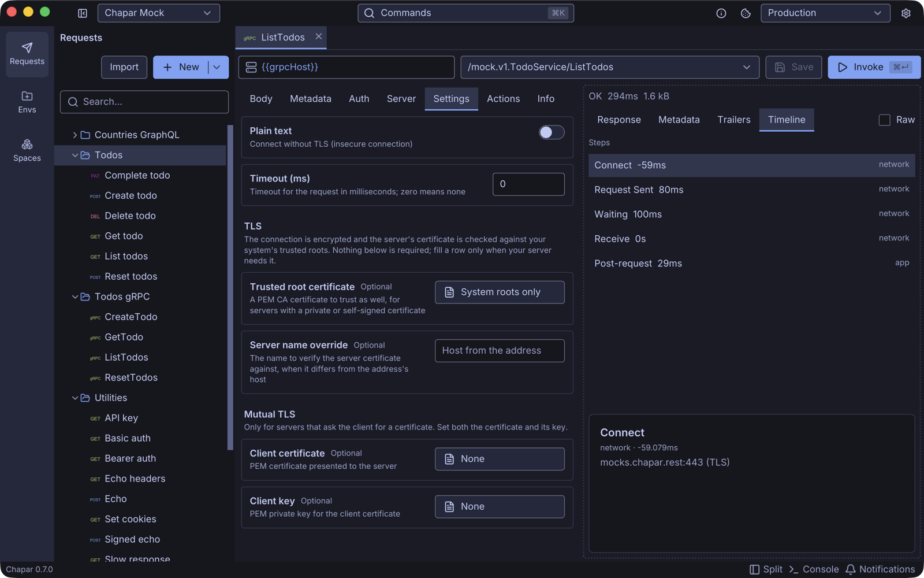Click the Countries GraphQL folder icon
The width and height of the screenshot is (924, 578).
tap(85, 135)
